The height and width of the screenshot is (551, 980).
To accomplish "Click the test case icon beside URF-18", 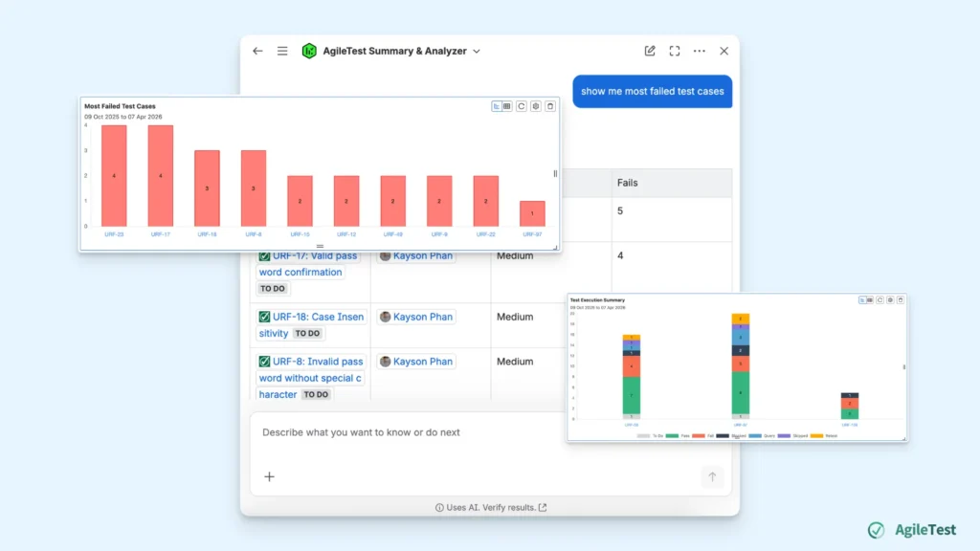I will (x=264, y=317).
